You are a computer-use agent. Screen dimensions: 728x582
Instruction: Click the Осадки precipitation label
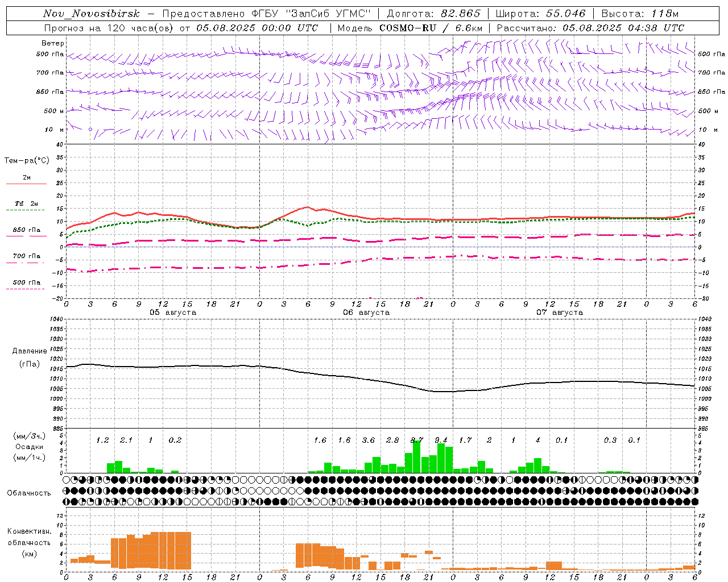pyautogui.click(x=29, y=447)
